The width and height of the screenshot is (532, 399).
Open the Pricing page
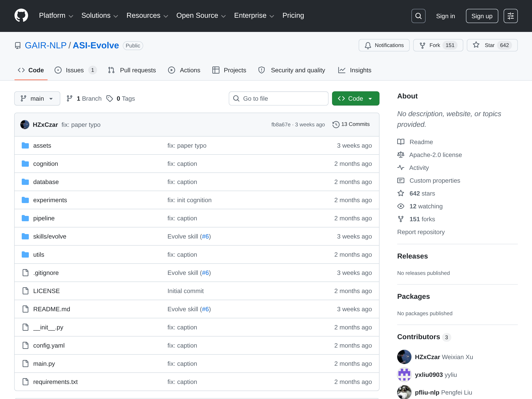coord(293,16)
